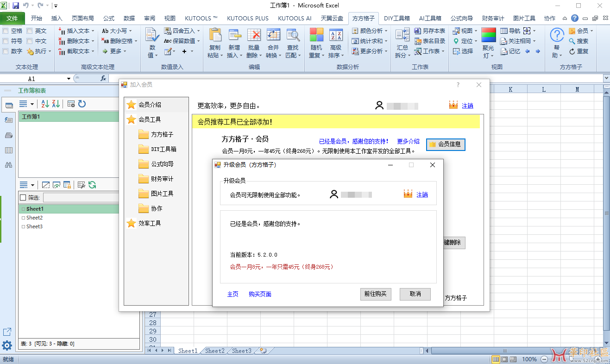Click 另存本表 save icon
This screenshot has width=610, height=364.
(x=417, y=31)
